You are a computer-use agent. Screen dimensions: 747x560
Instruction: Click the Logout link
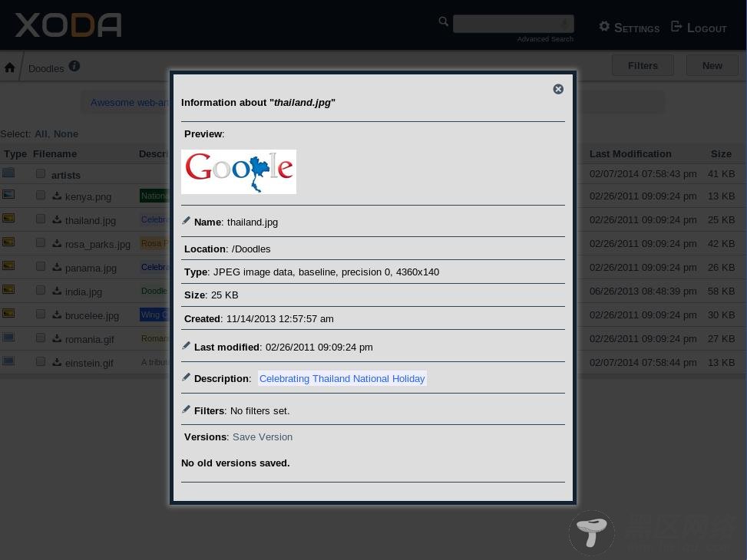click(706, 28)
